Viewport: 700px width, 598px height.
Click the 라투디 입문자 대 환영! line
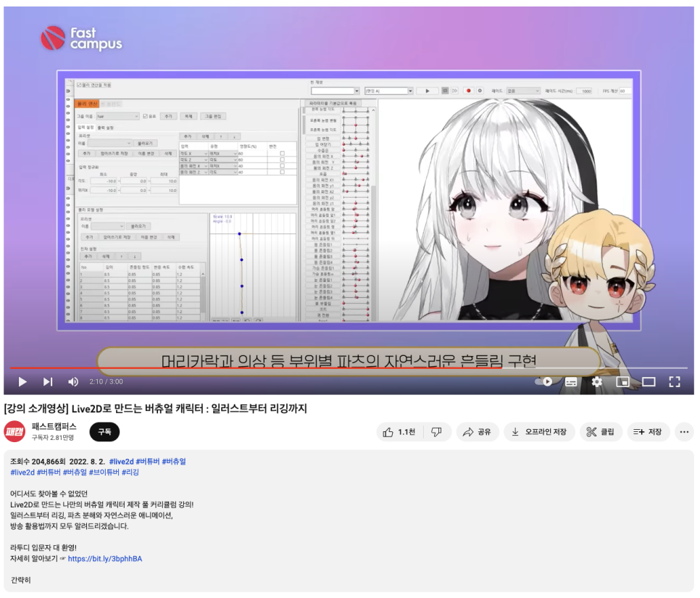(x=43, y=549)
